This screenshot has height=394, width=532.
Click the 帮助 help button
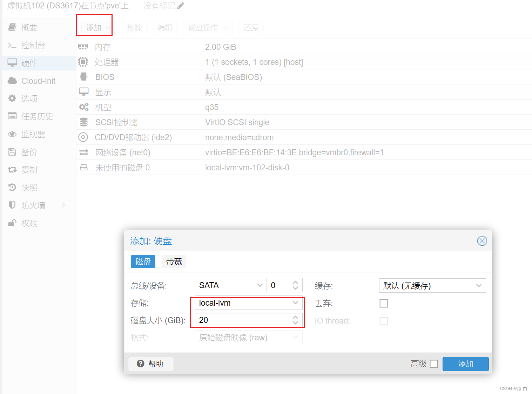pyautogui.click(x=151, y=364)
